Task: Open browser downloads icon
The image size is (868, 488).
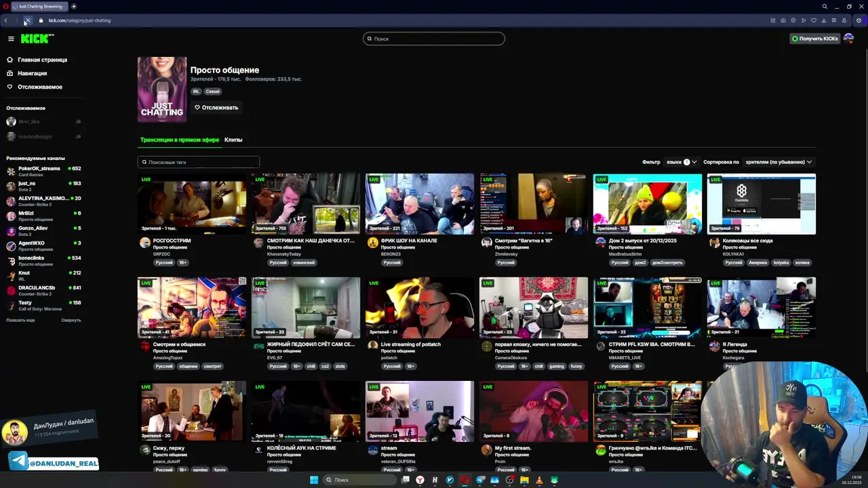Action: tap(824, 20)
